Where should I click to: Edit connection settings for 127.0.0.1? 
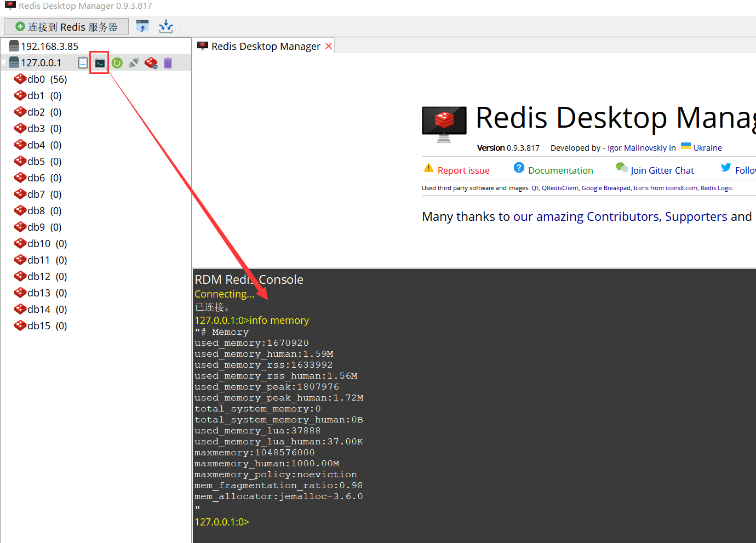[151, 63]
